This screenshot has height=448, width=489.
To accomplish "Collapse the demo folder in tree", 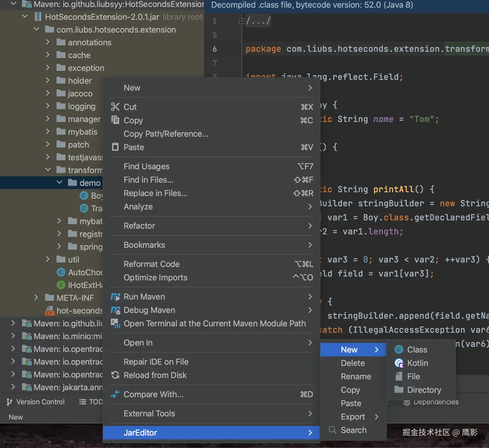I will click(59, 182).
